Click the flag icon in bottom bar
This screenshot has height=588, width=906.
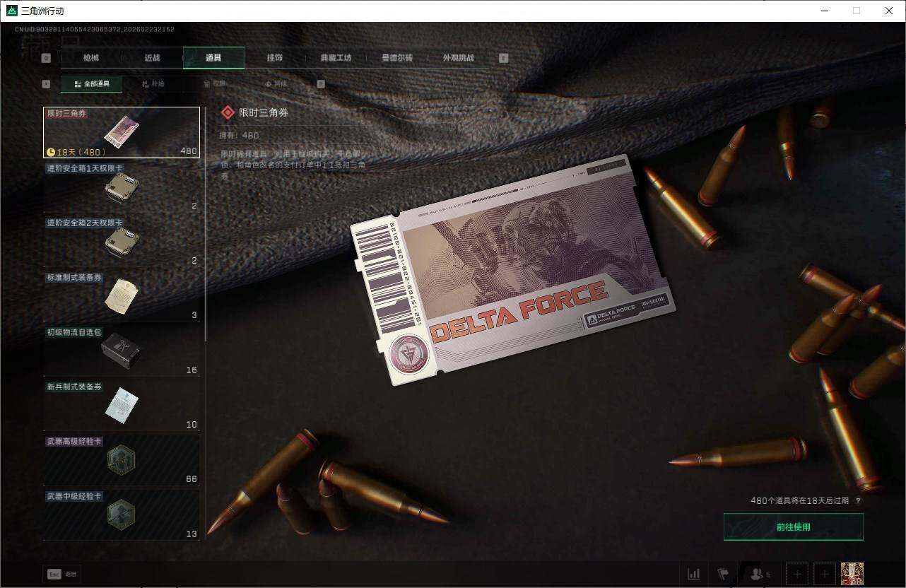[x=723, y=574]
